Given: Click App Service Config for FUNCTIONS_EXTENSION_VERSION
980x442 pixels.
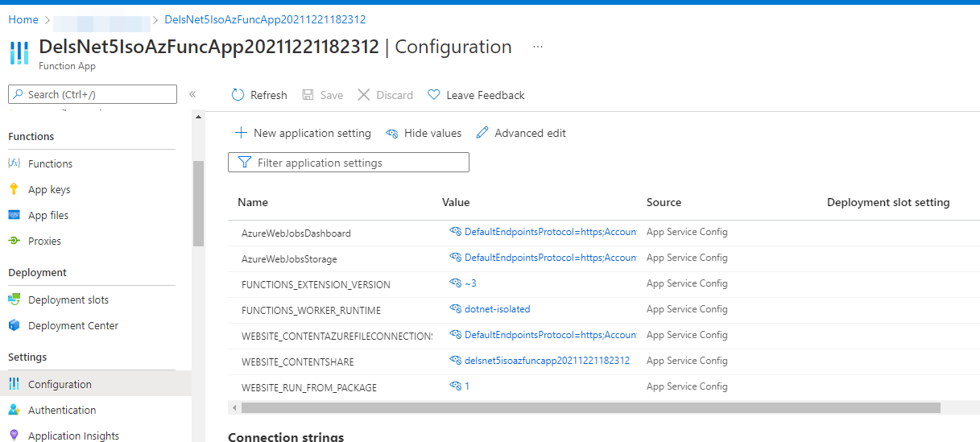Looking at the screenshot, I should point(687,283).
